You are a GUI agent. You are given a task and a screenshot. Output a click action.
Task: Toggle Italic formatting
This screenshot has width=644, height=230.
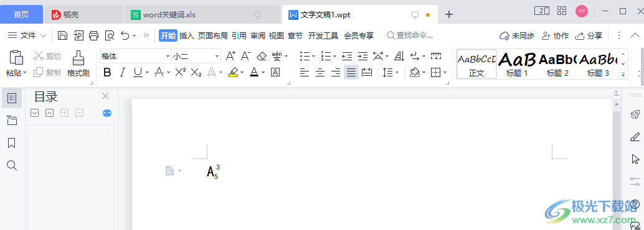click(x=122, y=73)
